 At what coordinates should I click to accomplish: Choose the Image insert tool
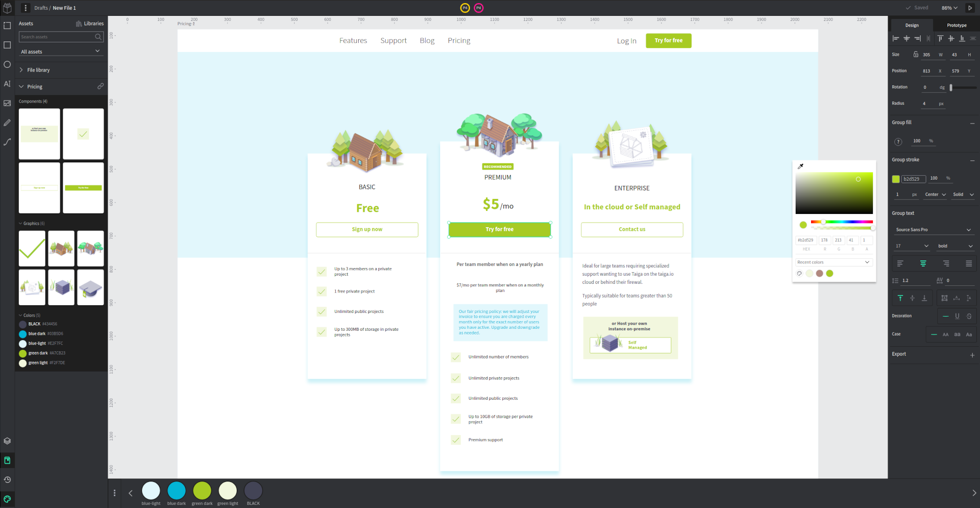pos(7,103)
